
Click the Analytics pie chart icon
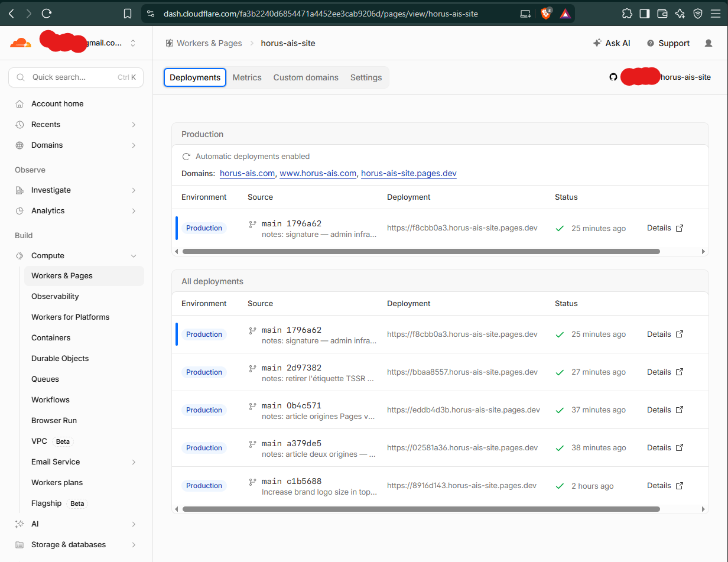pyautogui.click(x=19, y=210)
